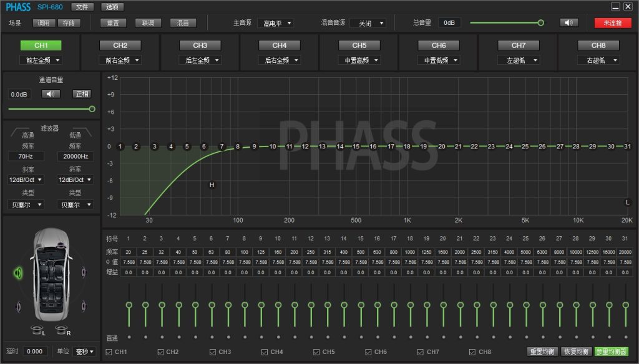Open CH1 前左全频 speaker type dropdown
This screenshot has width=639, height=364.
tap(41, 60)
